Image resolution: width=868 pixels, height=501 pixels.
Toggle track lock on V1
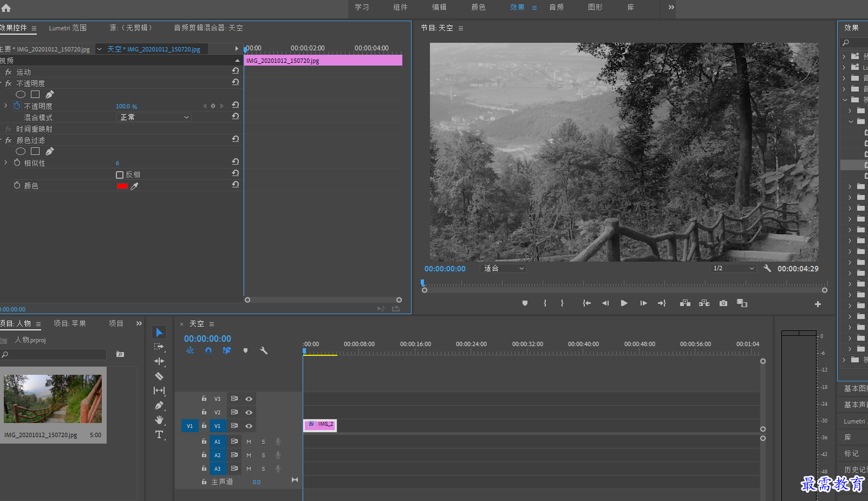point(204,426)
